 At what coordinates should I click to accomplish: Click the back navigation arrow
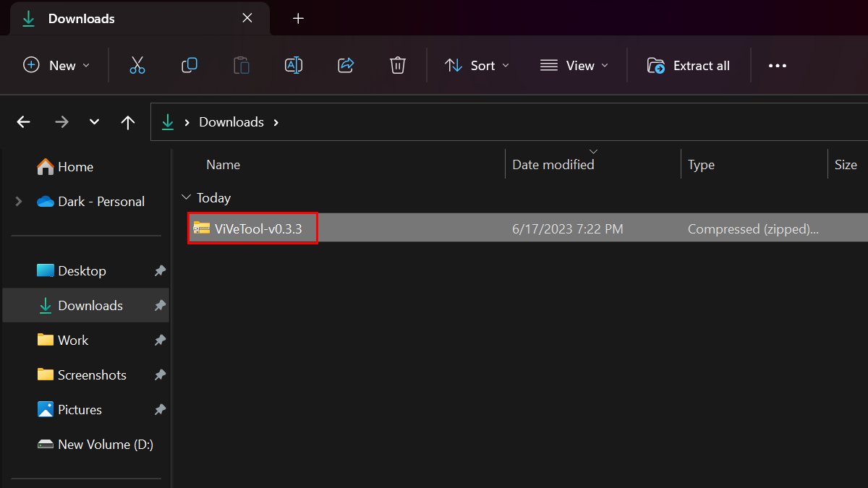coord(23,121)
